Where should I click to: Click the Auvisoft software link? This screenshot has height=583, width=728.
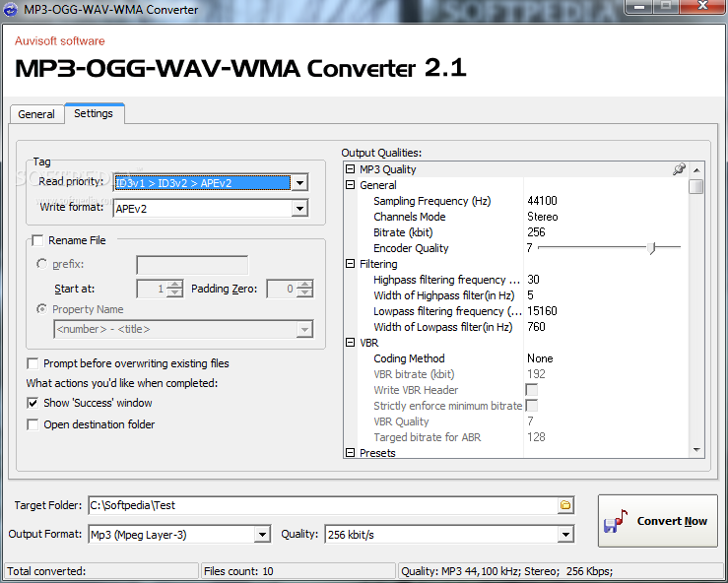(x=59, y=40)
